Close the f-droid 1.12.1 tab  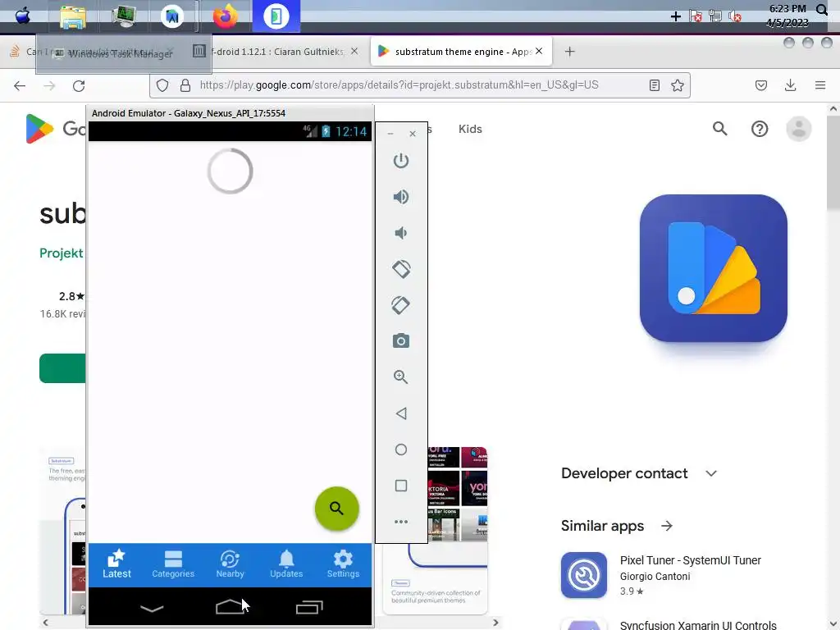354,51
